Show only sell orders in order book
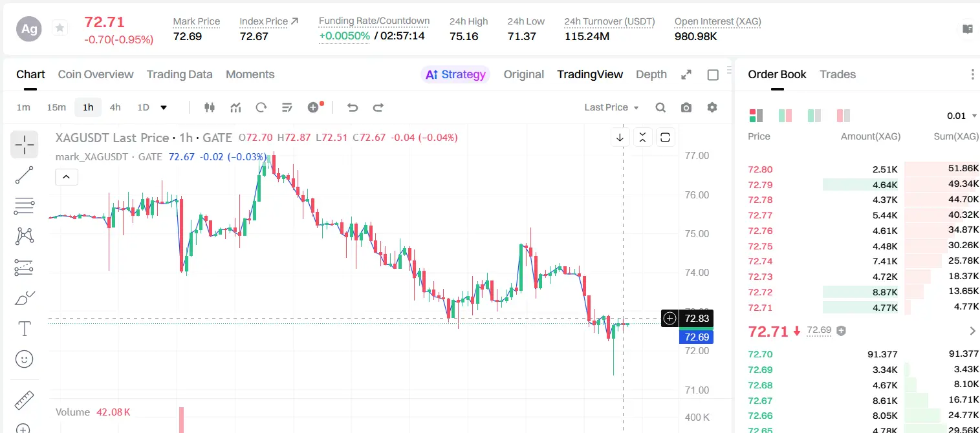This screenshot has height=433, width=980. click(844, 116)
